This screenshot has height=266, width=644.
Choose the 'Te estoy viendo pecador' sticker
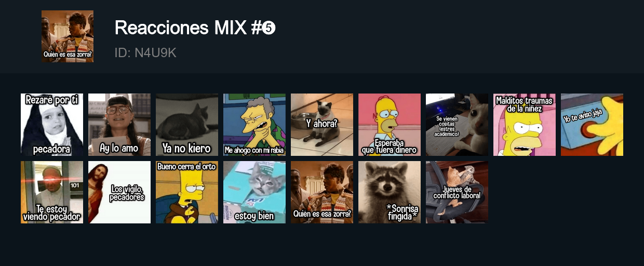click(52, 192)
